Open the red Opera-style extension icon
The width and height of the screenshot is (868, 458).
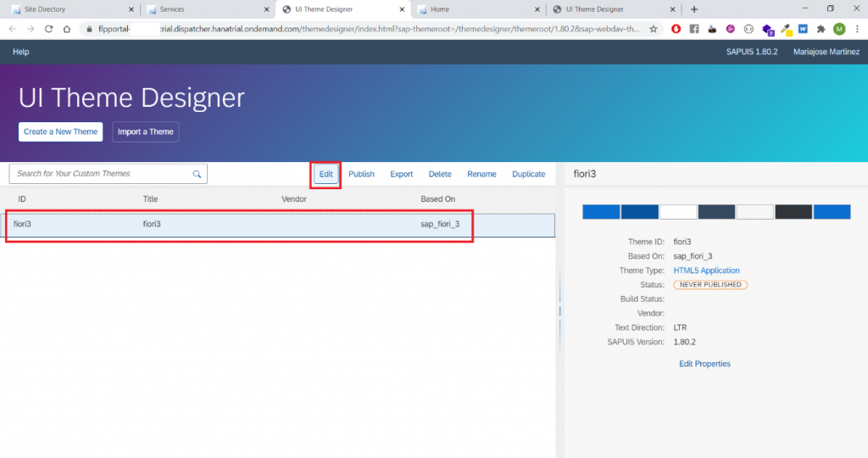(676, 29)
